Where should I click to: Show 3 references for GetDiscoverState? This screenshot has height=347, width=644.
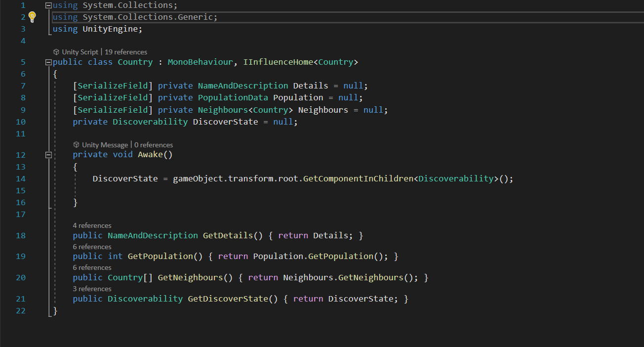click(x=92, y=288)
